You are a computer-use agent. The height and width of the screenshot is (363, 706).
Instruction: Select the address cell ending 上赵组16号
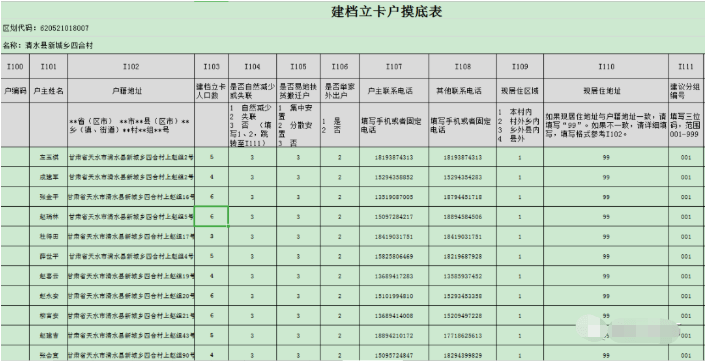coord(131,197)
